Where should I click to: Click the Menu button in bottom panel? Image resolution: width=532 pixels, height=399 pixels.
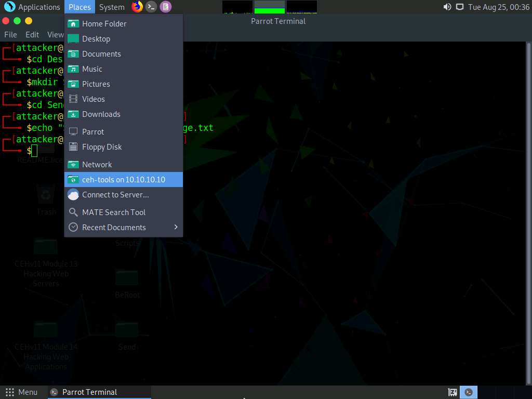[21, 392]
